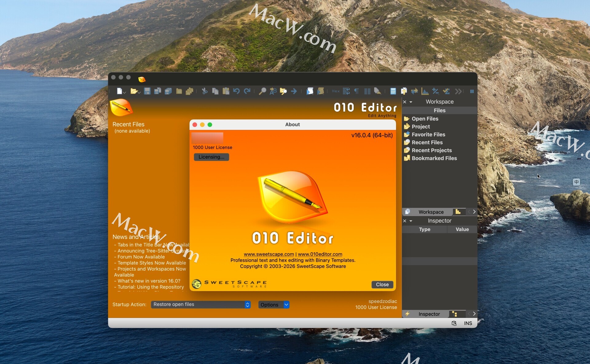Viewport: 590px width, 364px height.
Task: Select Project in the Workspace panel
Action: (421, 126)
